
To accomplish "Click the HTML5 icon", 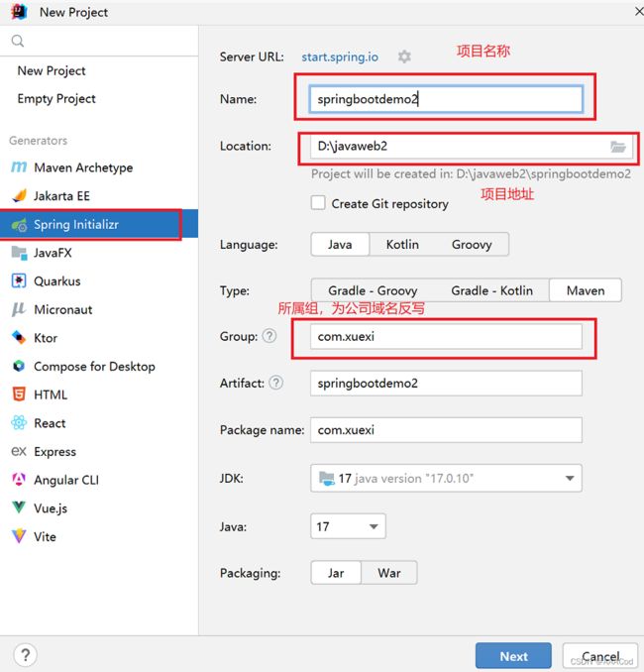I will [19, 394].
